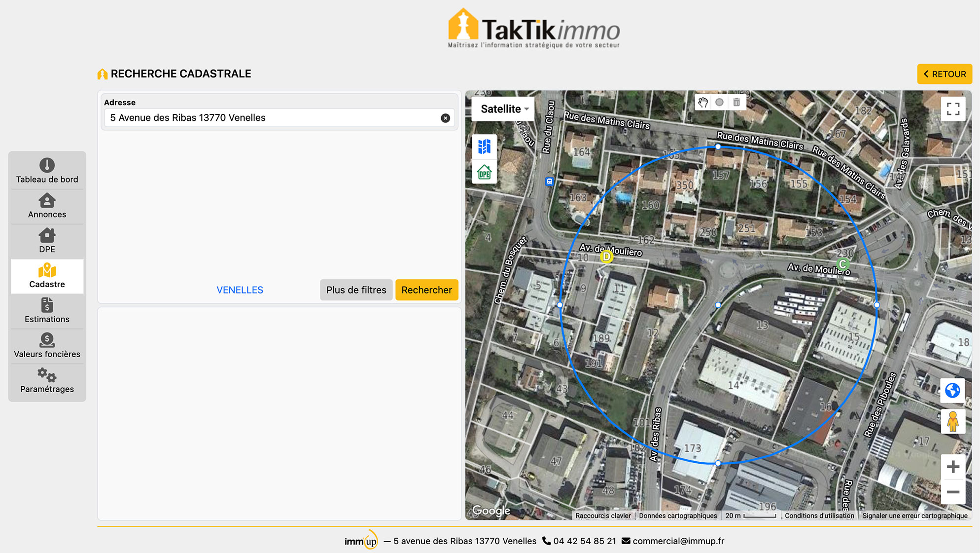
Task: Go to DPE section in sidebar
Action: (x=47, y=241)
